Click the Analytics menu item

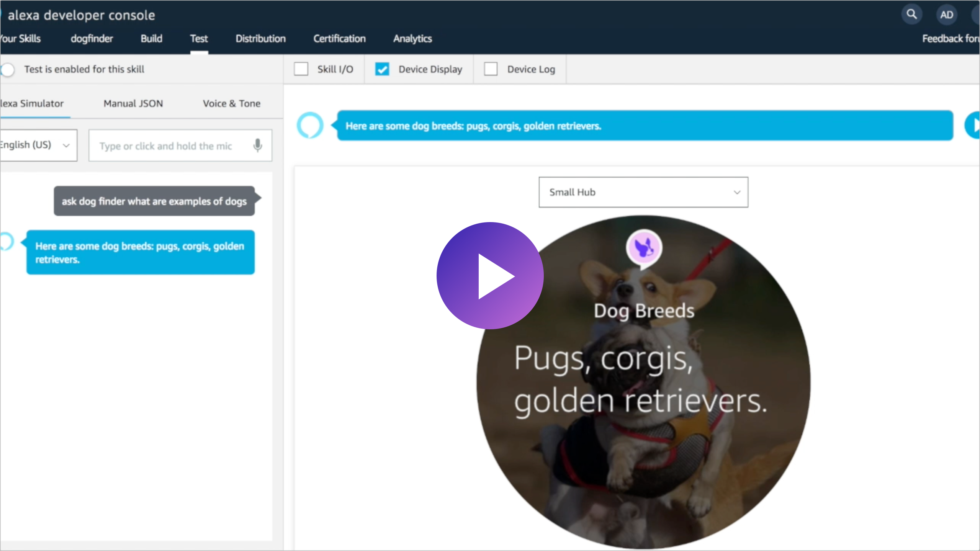click(412, 38)
